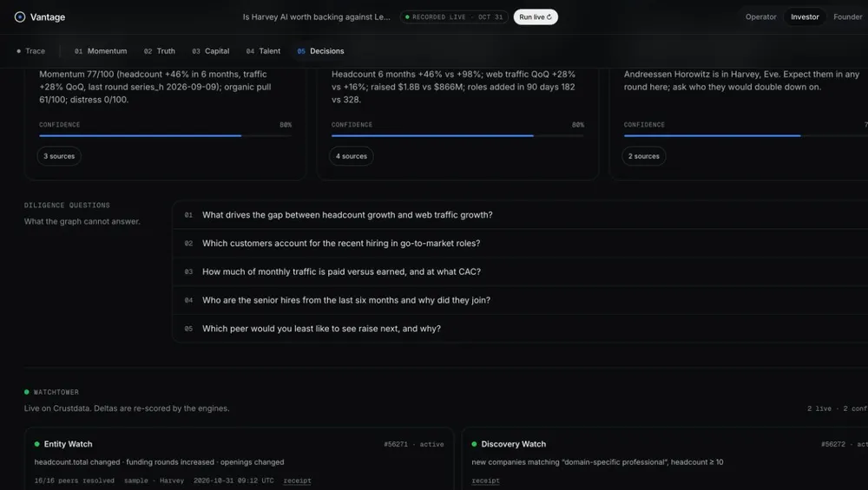Click the Momentum 77/100 card confidence bar
The height and width of the screenshot is (490, 868).
[x=165, y=135]
